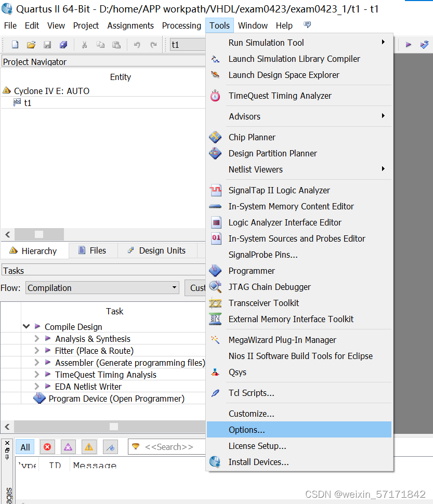Launch Simulation Library Compiler from Tools menu
The width and height of the screenshot is (433, 504).
[299, 59]
